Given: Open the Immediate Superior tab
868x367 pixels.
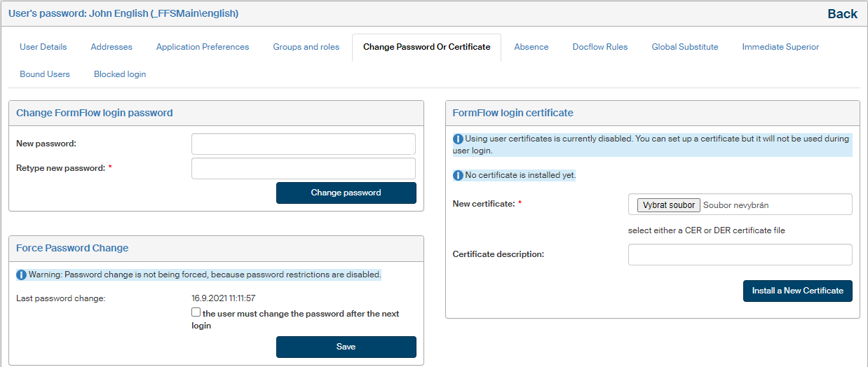Looking at the screenshot, I should [x=780, y=47].
